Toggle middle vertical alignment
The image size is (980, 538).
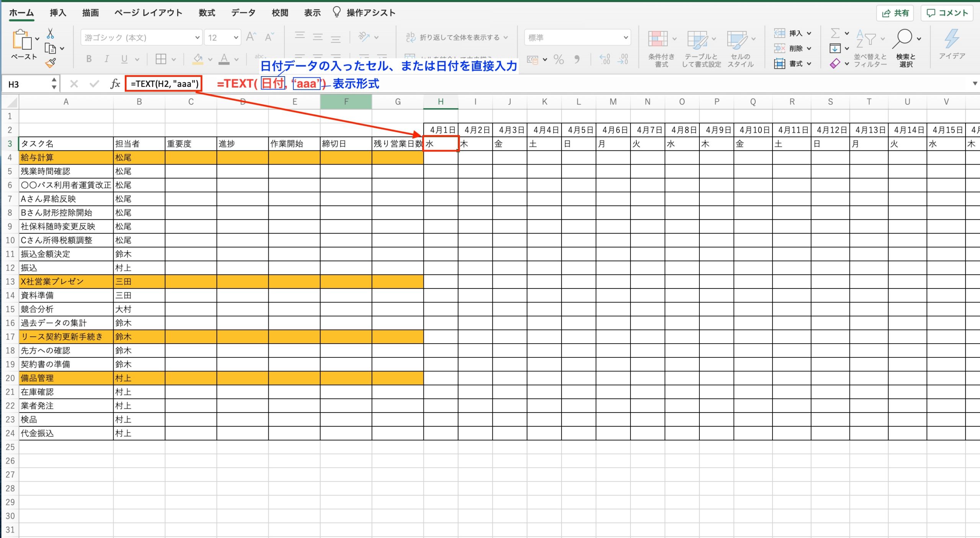(318, 37)
